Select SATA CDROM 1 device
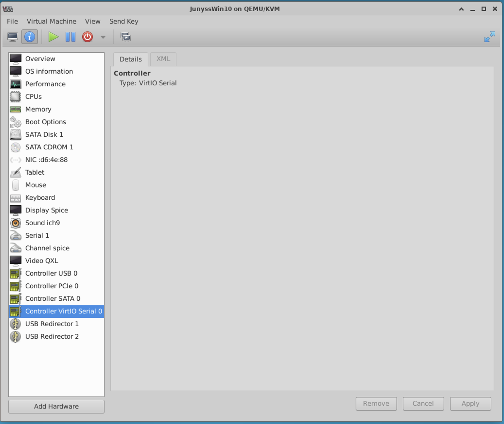The height and width of the screenshot is (424, 504). coord(49,147)
